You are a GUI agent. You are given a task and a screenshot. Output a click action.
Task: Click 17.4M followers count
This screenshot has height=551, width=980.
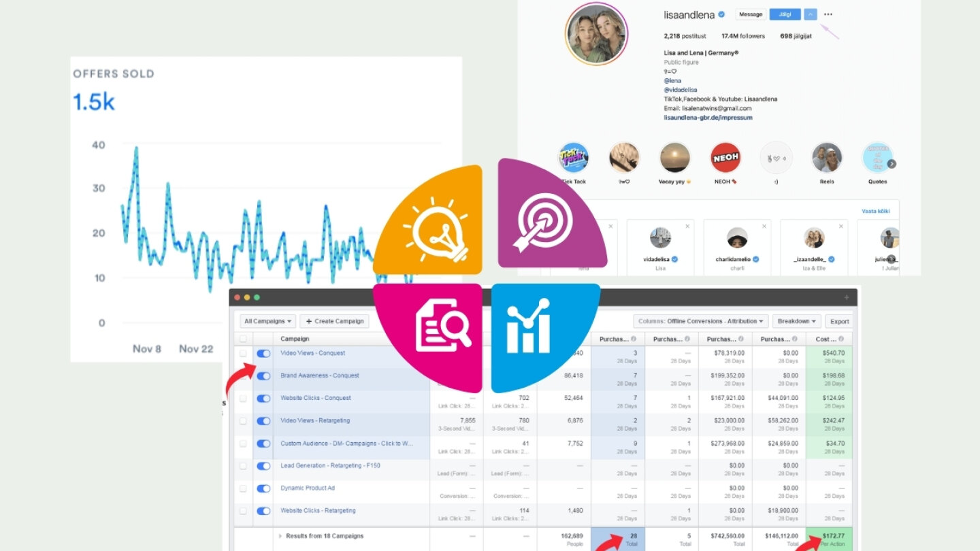point(743,36)
